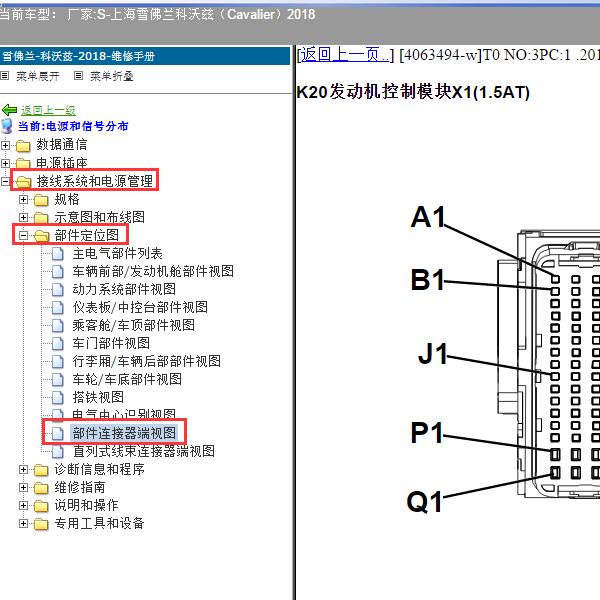Click the 返回上一页 link
This screenshot has width=600, height=600.
[345, 54]
